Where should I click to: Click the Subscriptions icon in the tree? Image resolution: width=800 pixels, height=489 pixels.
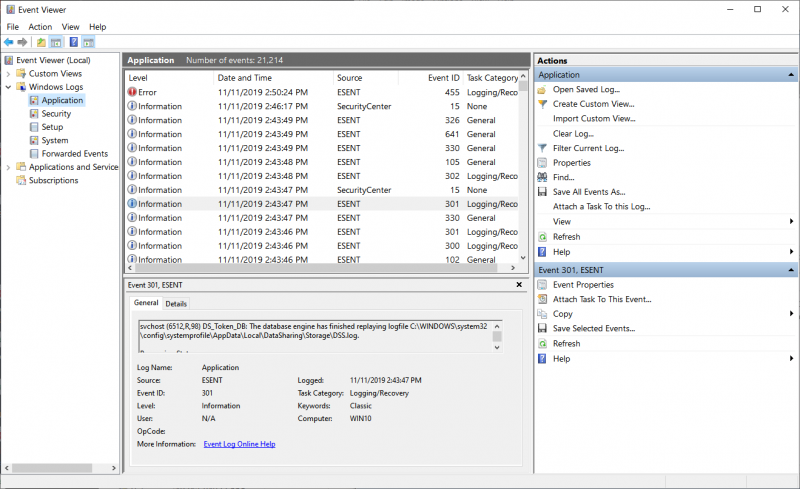pos(21,180)
